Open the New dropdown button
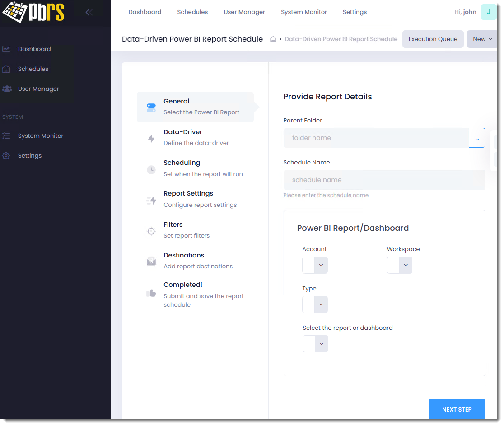 point(482,39)
